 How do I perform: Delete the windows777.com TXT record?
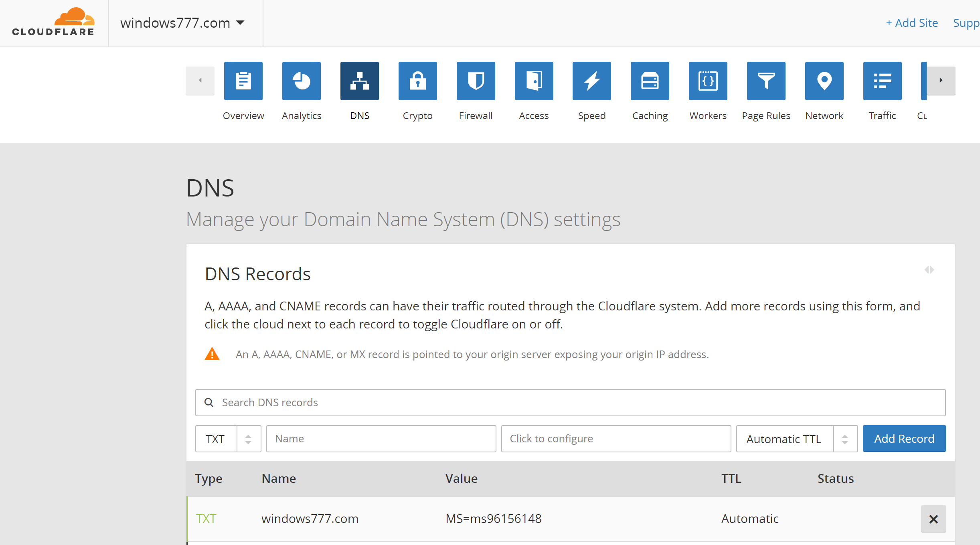933,519
